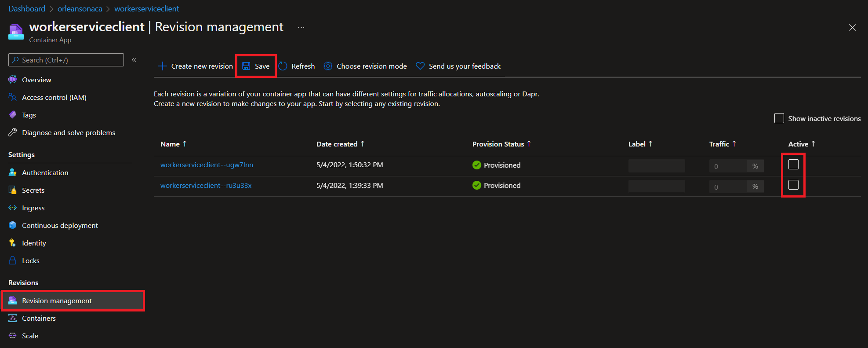The width and height of the screenshot is (868, 348).
Task: Click the Scale icon in sidebar
Action: pyautogui.click(x=13, y=336)
